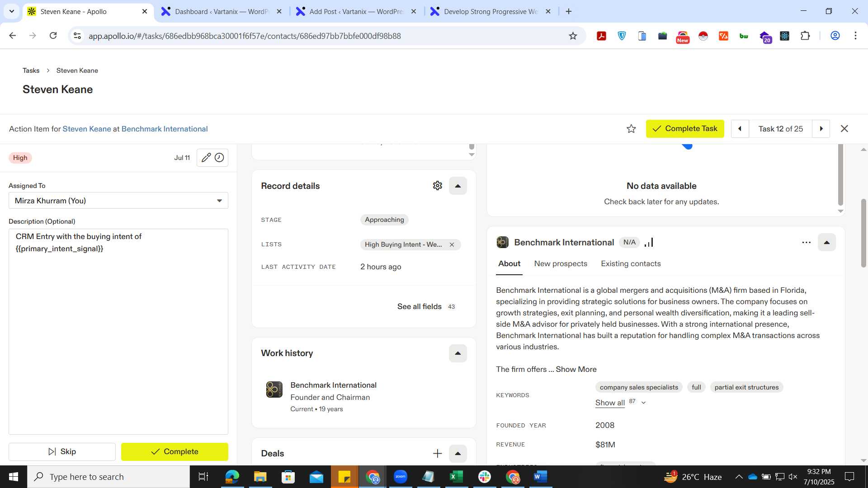Expand Show all 87 keywords
This screenshot has height=488, width=868.
(x=620, y=402)
